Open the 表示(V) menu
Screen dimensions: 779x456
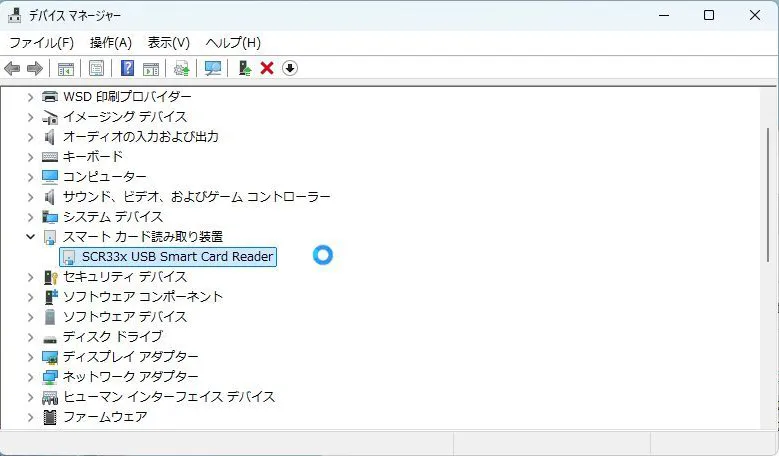pos(168,42)
